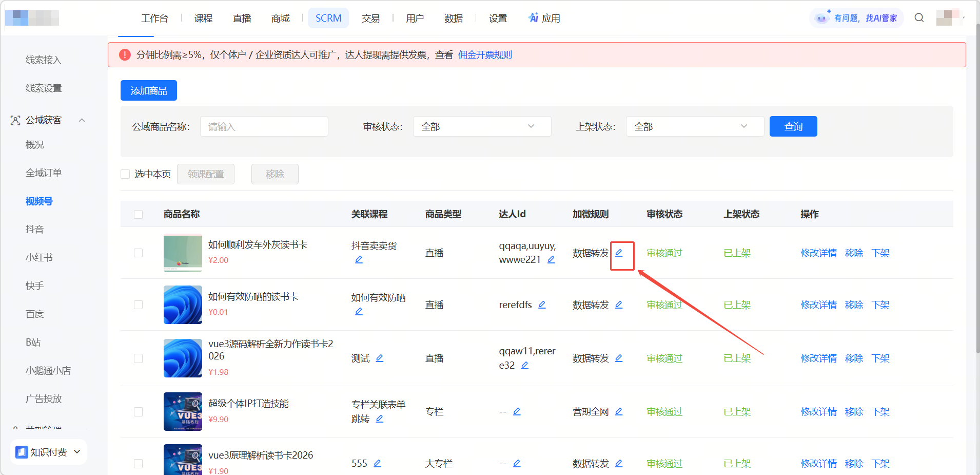980x475 pixels.
Task: Select checkbox for 超级个体IP打造技能 row
Action: tap(138, 412)
